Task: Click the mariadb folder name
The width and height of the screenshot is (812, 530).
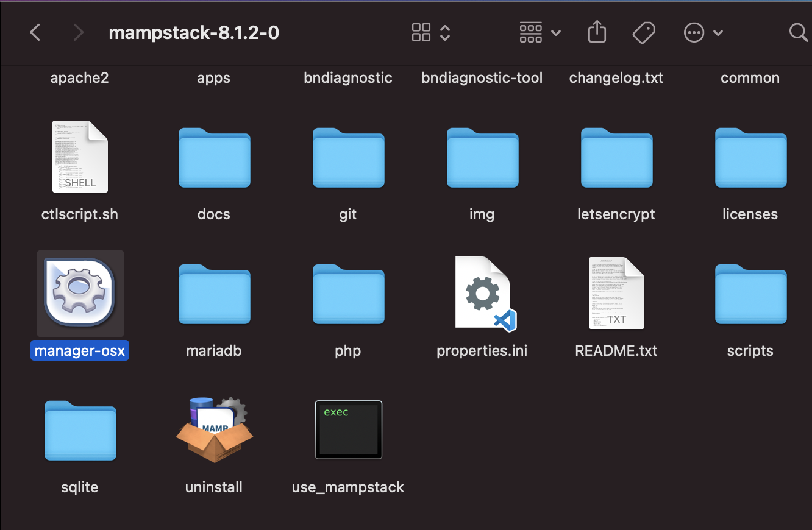Action: [214, 351]
